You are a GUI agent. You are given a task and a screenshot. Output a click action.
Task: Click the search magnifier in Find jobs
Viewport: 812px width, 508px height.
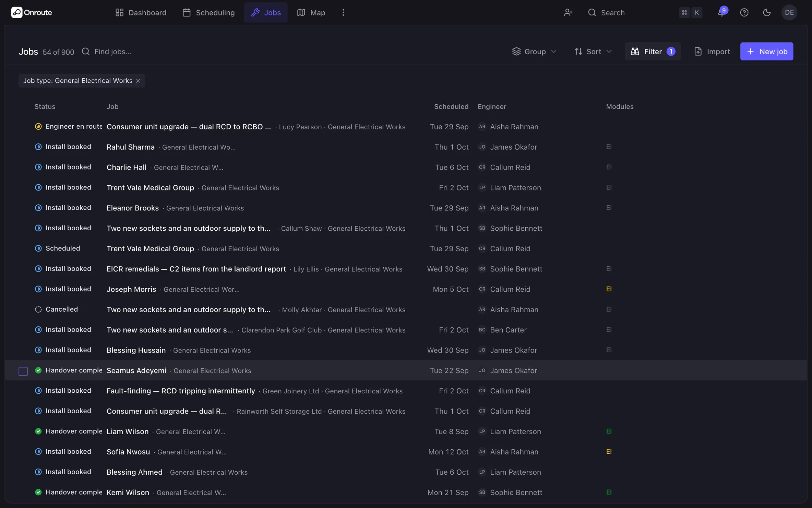point(86,51)
